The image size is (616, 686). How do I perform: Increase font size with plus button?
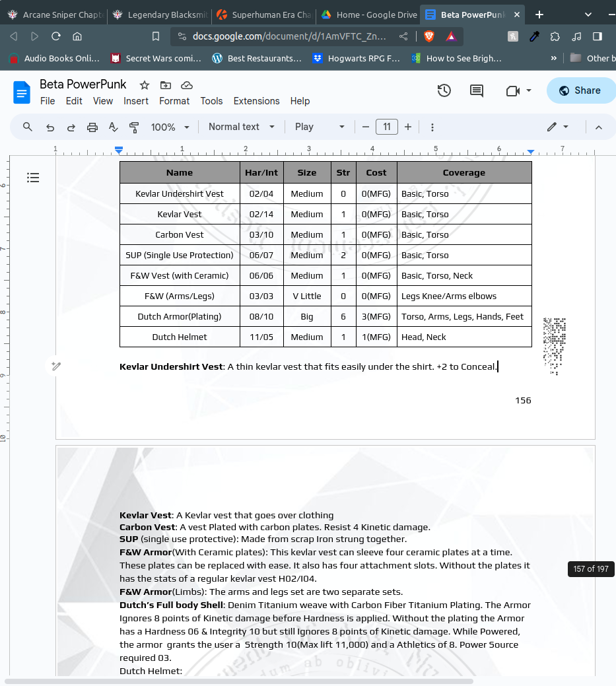(x=408, y=127)
